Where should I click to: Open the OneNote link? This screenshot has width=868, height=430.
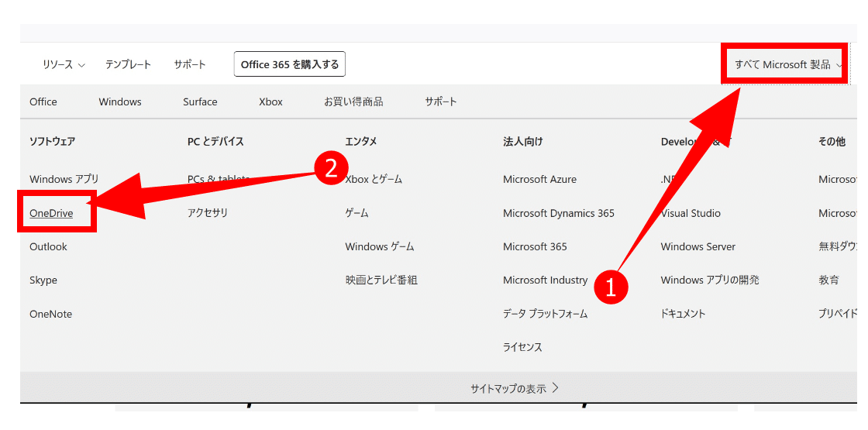[x=51, y=315]
